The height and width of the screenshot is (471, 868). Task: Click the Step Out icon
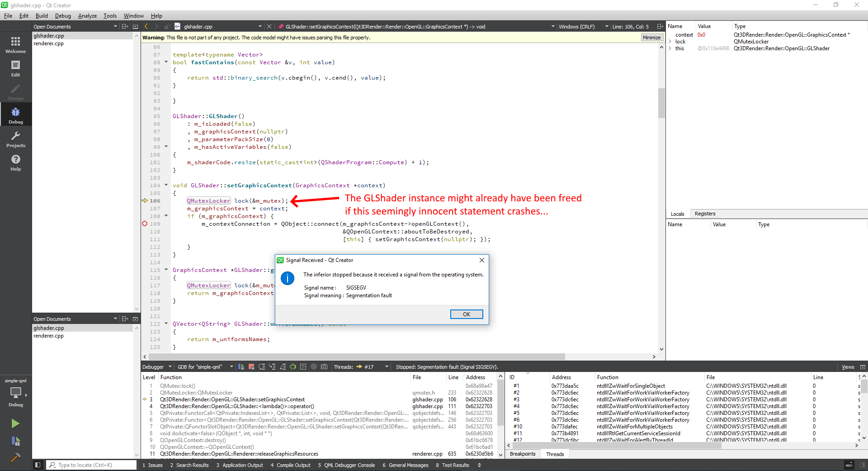283,367
